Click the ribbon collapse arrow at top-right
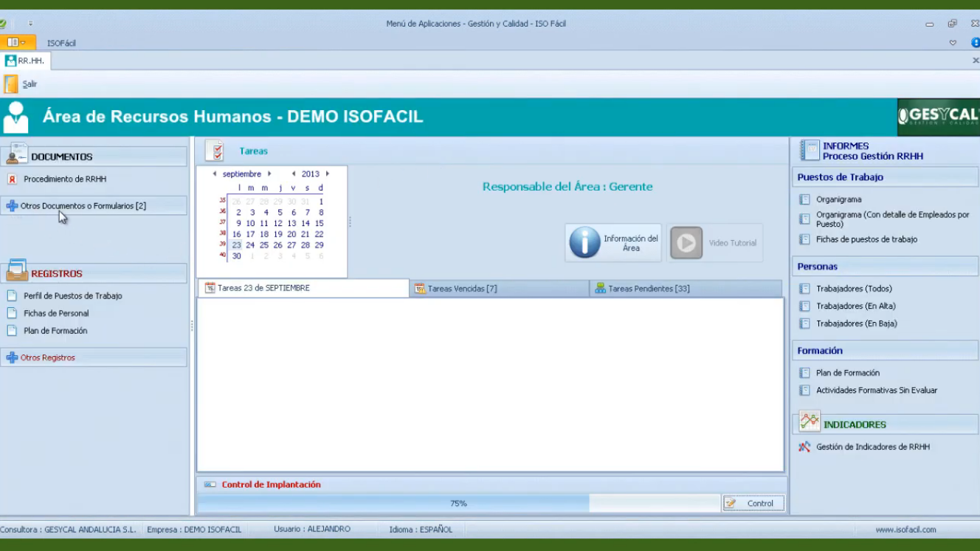Screen dimensions: 980x551 (x=953, y=43)
